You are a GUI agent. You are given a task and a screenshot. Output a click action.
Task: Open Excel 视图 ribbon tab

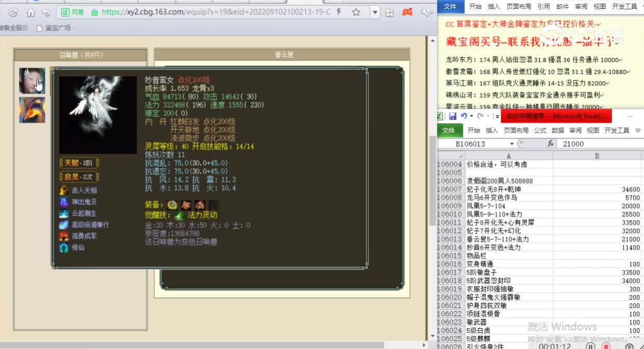pos(593,130)
